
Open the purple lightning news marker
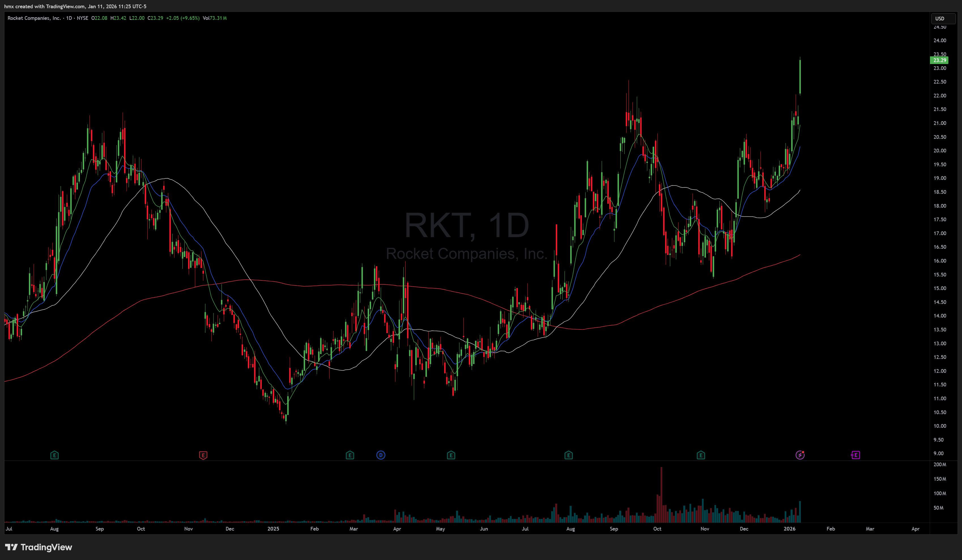point(800,455)
